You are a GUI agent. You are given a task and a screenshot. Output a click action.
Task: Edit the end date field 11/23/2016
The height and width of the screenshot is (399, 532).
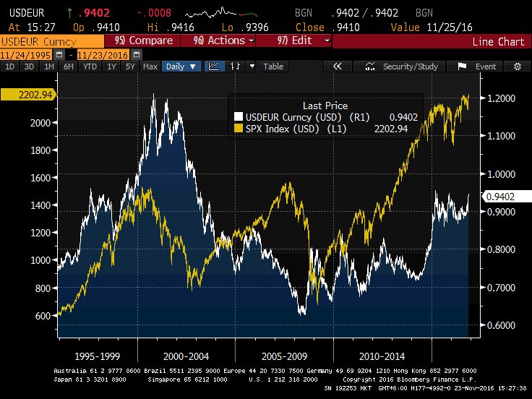(103, 55)
